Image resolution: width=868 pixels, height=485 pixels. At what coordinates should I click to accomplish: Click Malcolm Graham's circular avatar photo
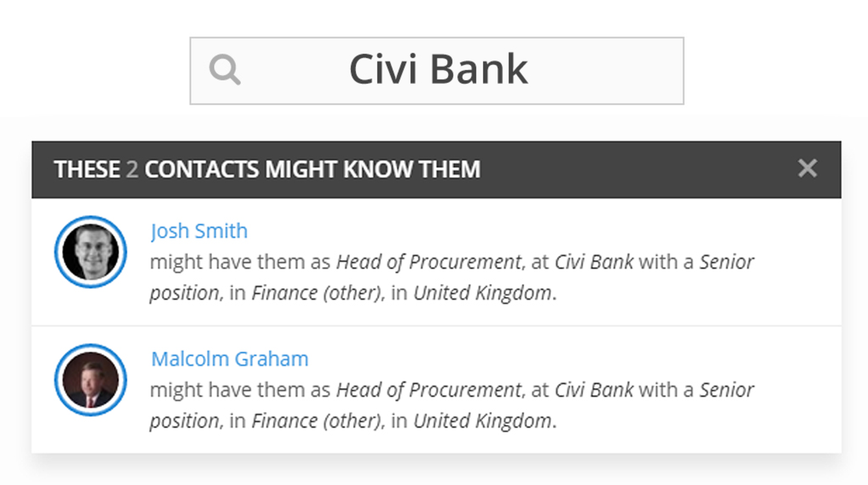point(90,380)
